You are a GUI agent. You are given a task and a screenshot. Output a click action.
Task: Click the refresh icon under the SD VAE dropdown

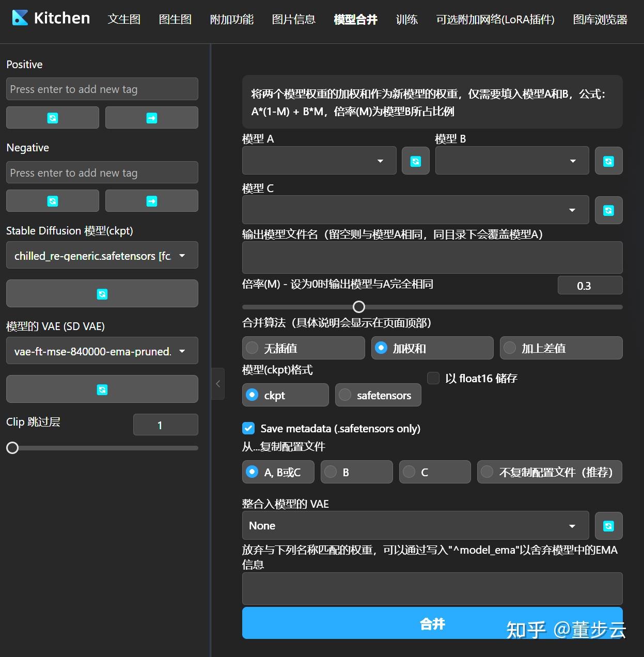102,389
